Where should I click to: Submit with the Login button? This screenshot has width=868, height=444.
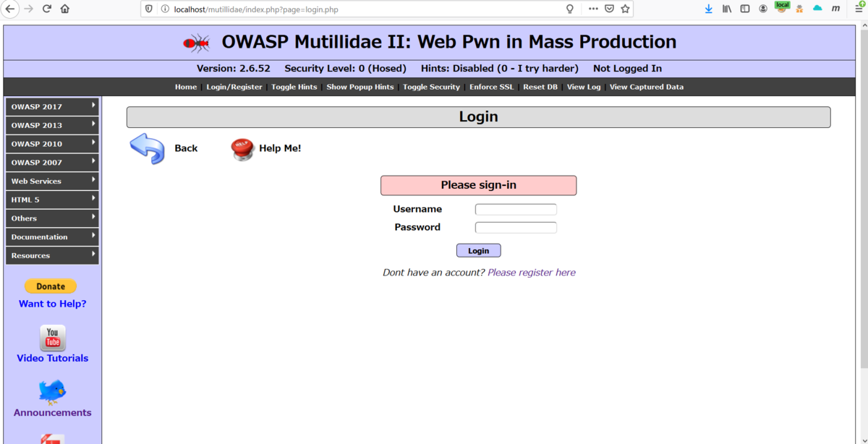pos(478,250)
